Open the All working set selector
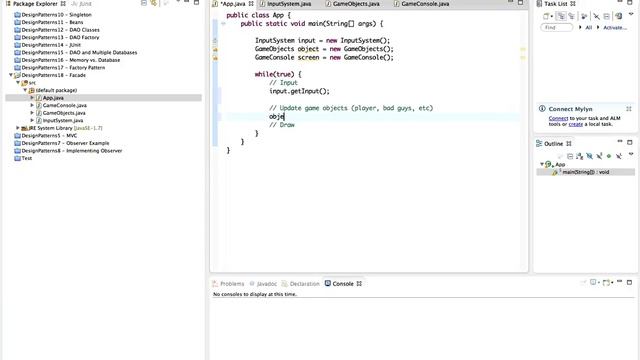The height and width of the screenshot is (360, 640). pyautogui.click(x=588, y=28)
